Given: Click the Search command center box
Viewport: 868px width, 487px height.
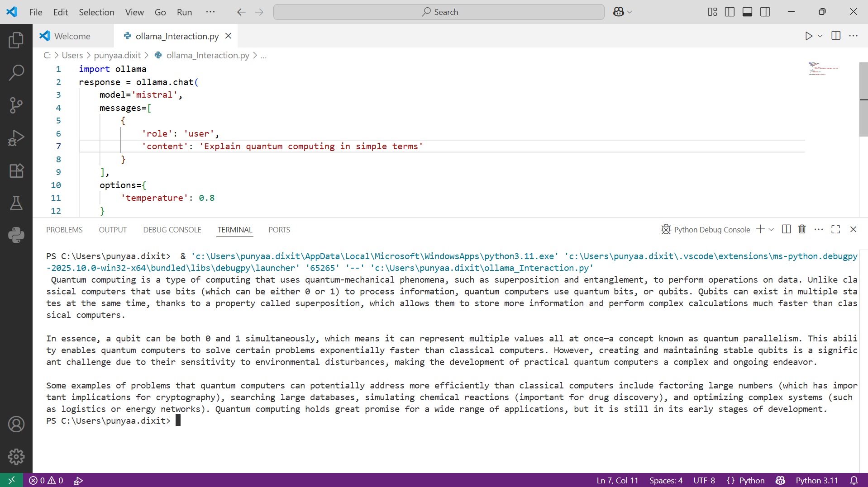Looking at the screenshot, I should 439,12.
